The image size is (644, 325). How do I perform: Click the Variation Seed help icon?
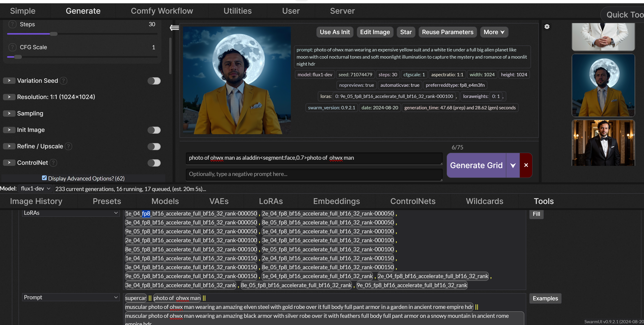click(x=64, y=81)
